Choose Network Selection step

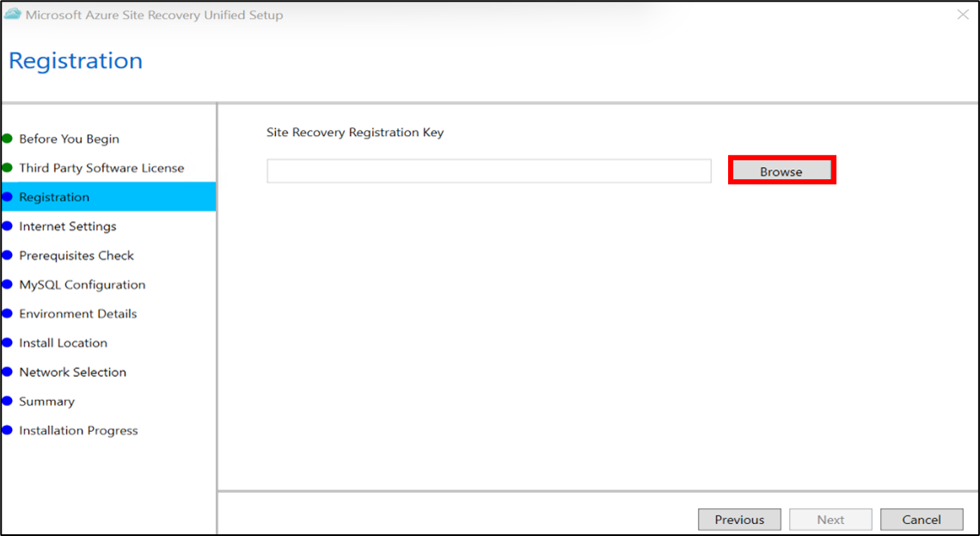(72, 373)
